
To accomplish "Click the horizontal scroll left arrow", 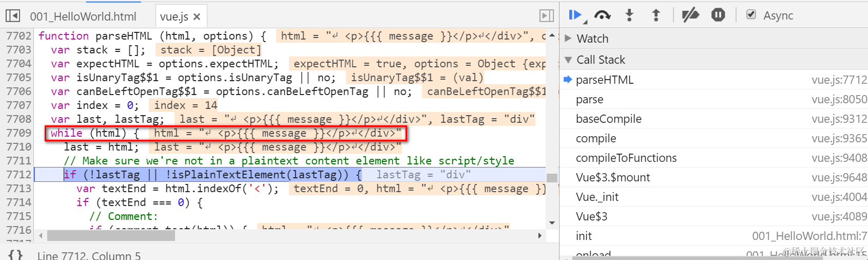I will pos(41,236).
